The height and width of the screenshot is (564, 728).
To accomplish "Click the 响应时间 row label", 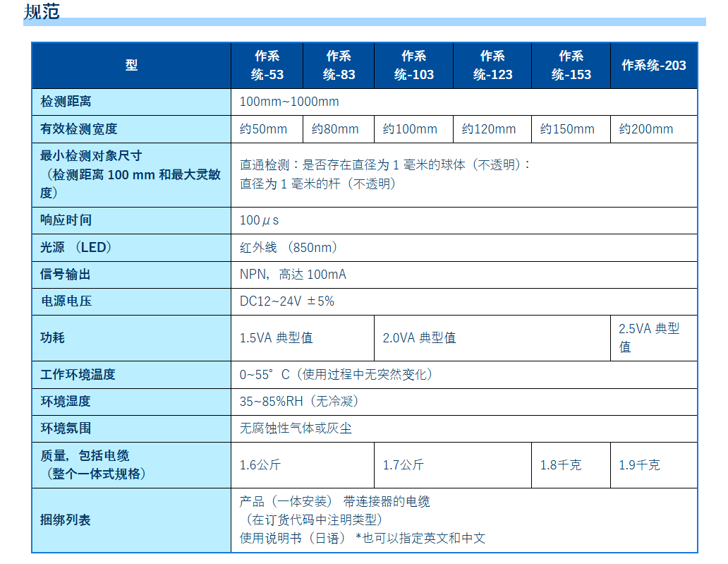I will point(66,220).
